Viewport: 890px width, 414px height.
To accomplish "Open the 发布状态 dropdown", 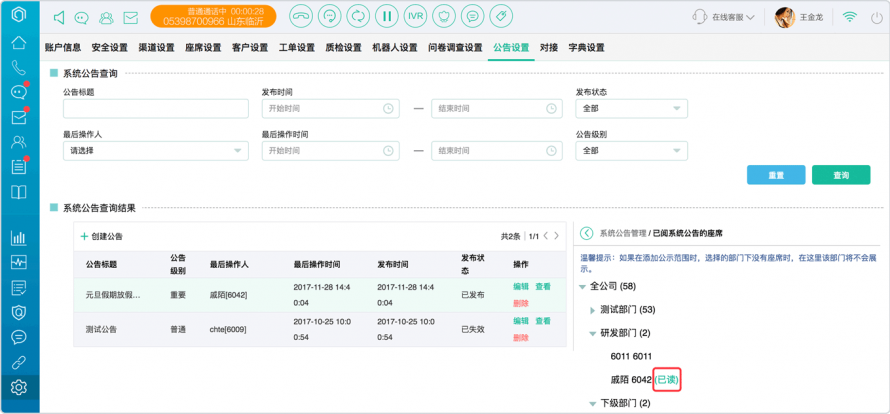I will (x=631, y=108).
